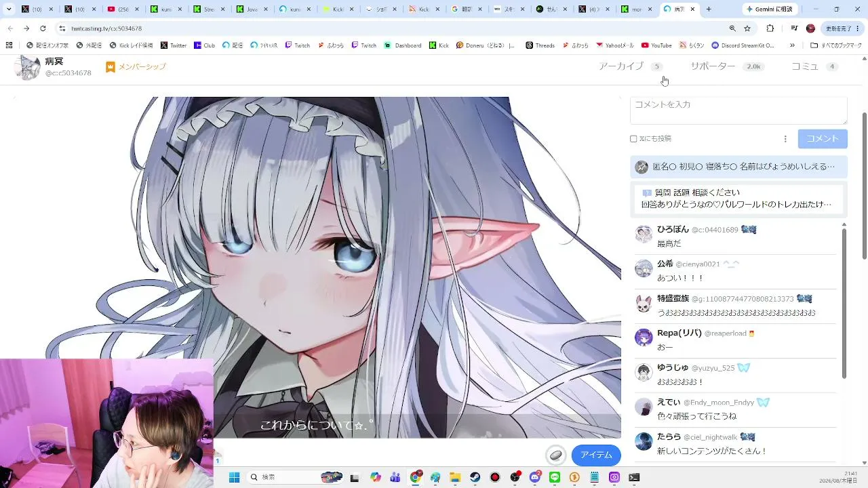Open the Discord StreamKit bookmark
Screen dimensions: 868x488
point(743,45)
